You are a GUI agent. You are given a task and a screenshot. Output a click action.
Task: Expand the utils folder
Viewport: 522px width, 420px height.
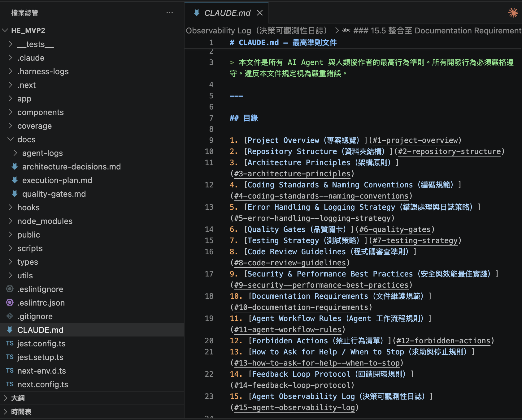[10, 275]
